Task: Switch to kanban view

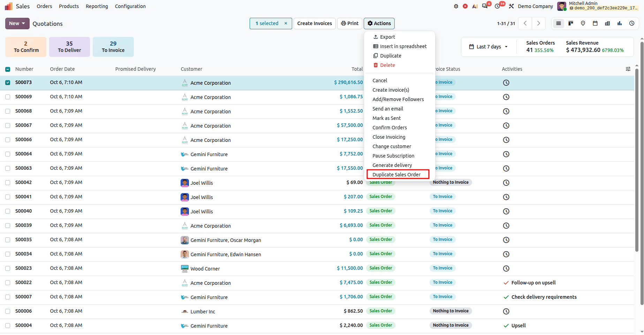Action: point(571,23)
